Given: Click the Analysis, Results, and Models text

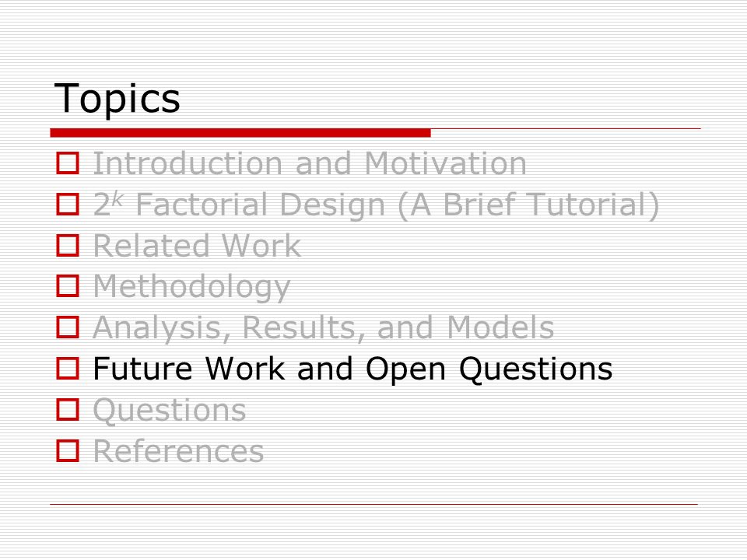Looking at the screenshot, I should (324, 328).
